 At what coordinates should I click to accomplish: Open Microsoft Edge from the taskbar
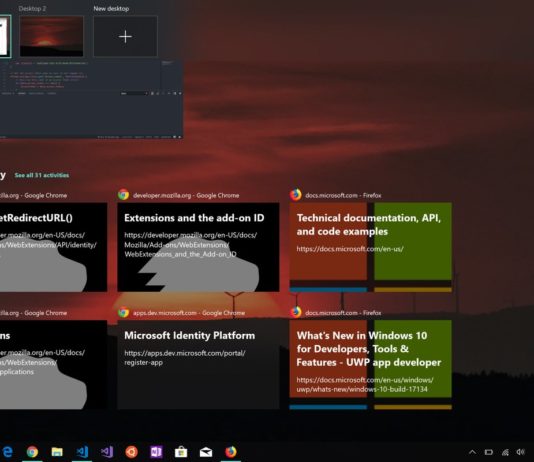pos(7,452)
